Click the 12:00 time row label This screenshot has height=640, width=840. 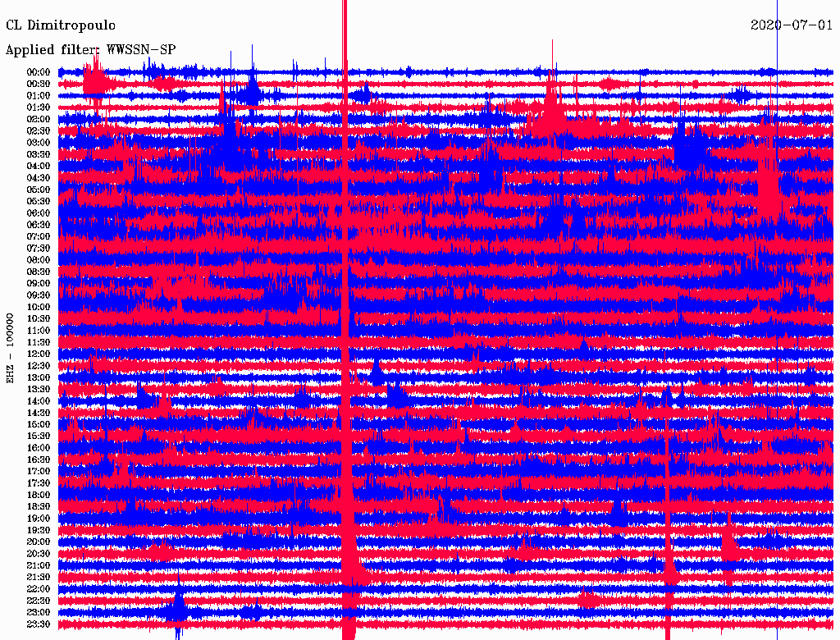(39, 354)
